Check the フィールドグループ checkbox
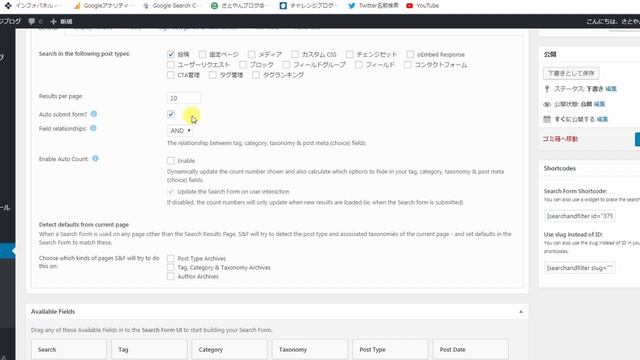 tap(287, 64)
